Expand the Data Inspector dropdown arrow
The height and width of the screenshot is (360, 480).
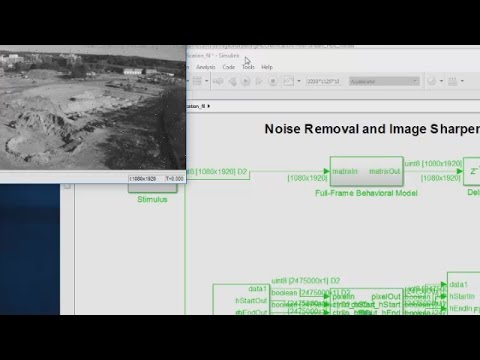click(x=299, y=81)
